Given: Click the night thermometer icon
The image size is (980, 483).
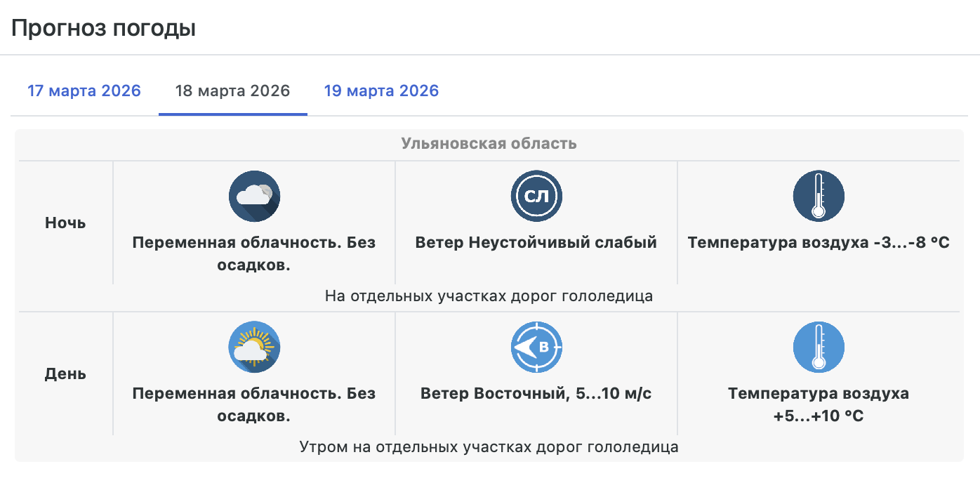Looking at the screenshot, I should 819,197.
